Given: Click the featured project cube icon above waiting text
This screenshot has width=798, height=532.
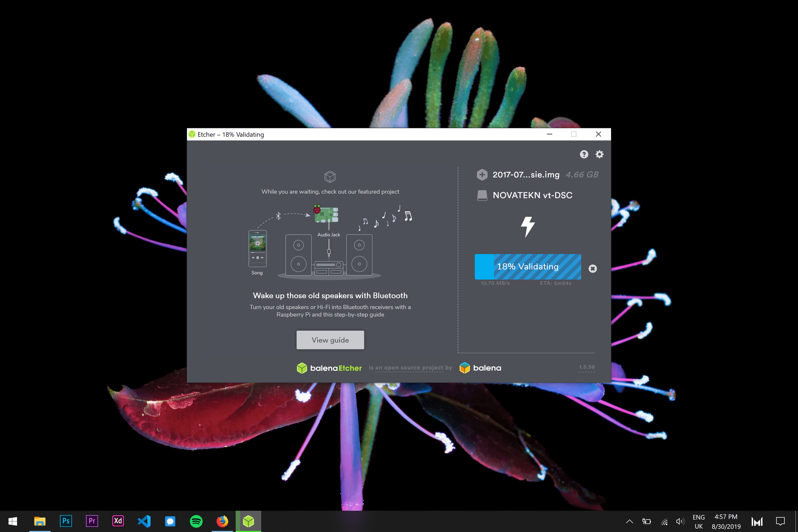Looking at the screenshot, I should (x=330, y=177).
